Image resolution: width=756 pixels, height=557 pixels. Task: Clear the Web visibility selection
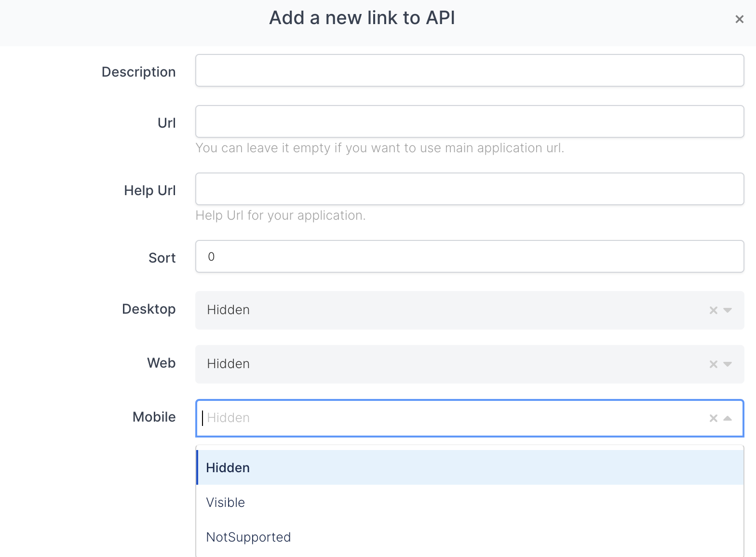pyautogui.click(x=713, y=364)
